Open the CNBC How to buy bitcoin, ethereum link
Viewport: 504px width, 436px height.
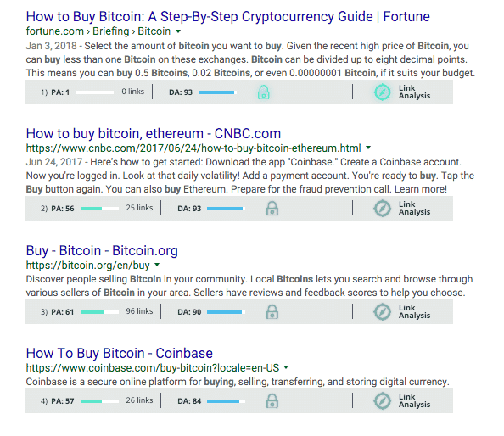point(154,134)
